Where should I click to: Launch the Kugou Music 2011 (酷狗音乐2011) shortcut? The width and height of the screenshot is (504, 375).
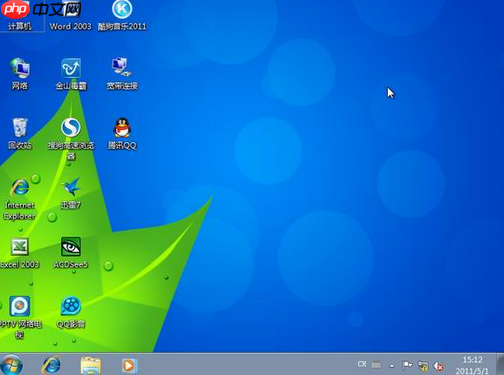pos(122,16)
